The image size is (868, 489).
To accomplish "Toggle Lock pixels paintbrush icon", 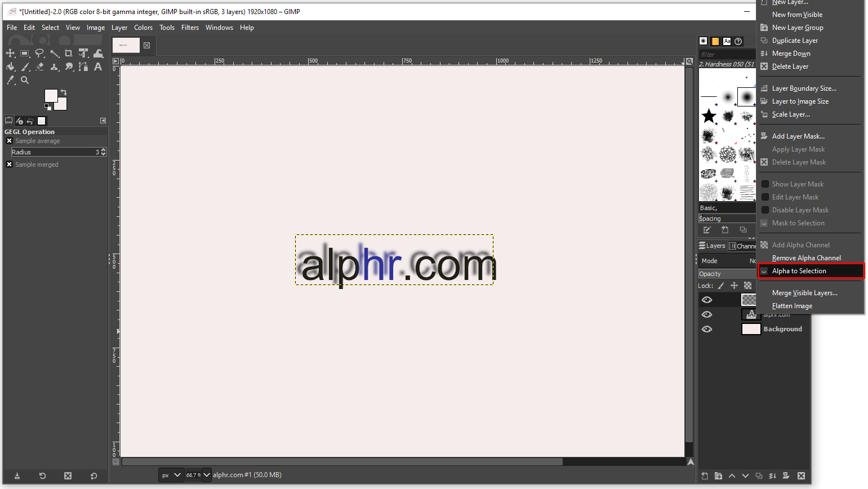I will coord(721,286).
